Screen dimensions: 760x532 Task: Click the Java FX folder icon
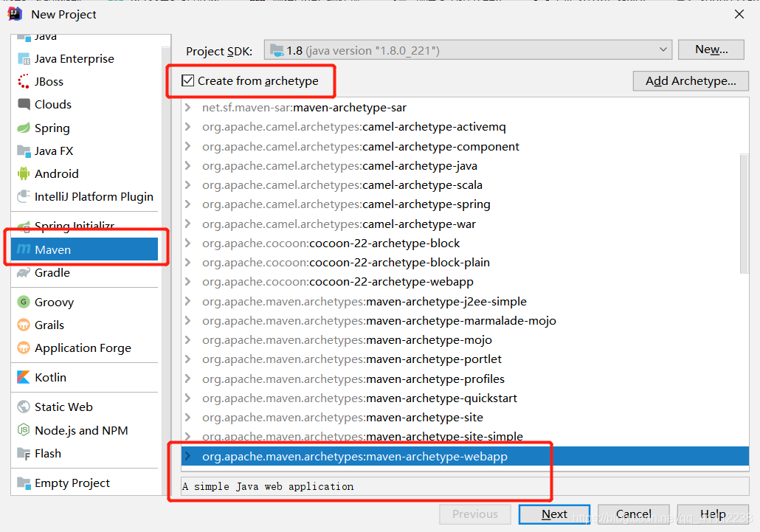pos(24,151)
